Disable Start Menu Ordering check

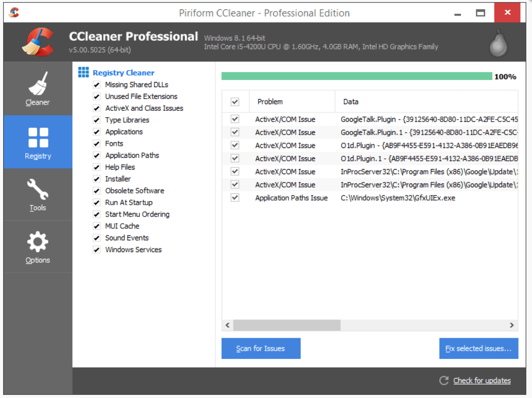[x=97, y=214]
